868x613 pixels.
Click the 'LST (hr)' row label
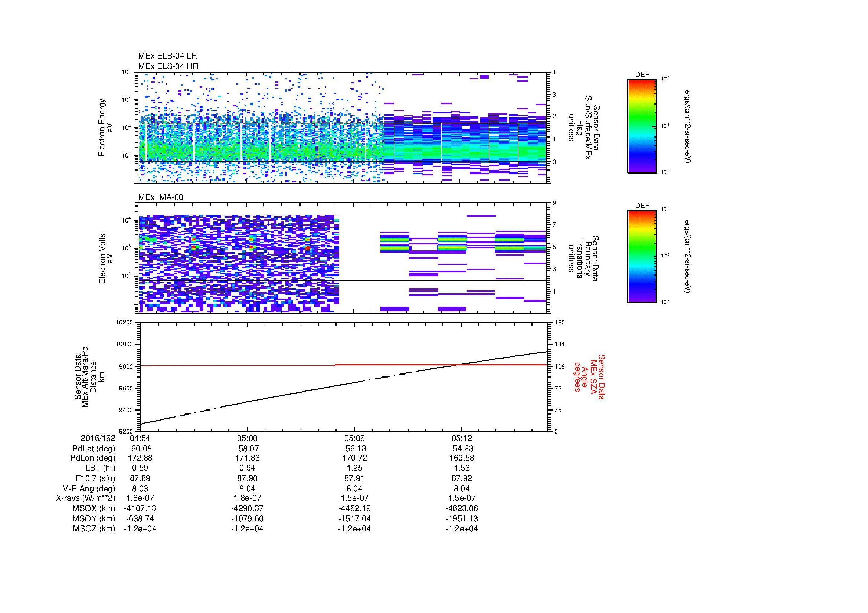[x=101, y=468]
